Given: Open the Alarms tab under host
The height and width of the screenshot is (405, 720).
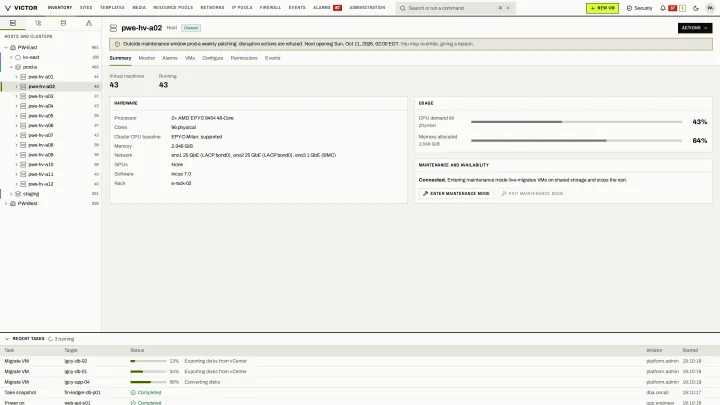Looking at the screenshot, I should pyautogui.click(x=169, y=58).
